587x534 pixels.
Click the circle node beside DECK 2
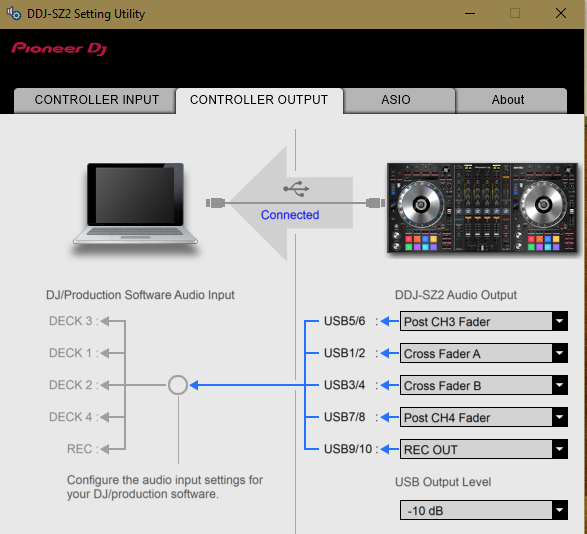coord(178,385)
